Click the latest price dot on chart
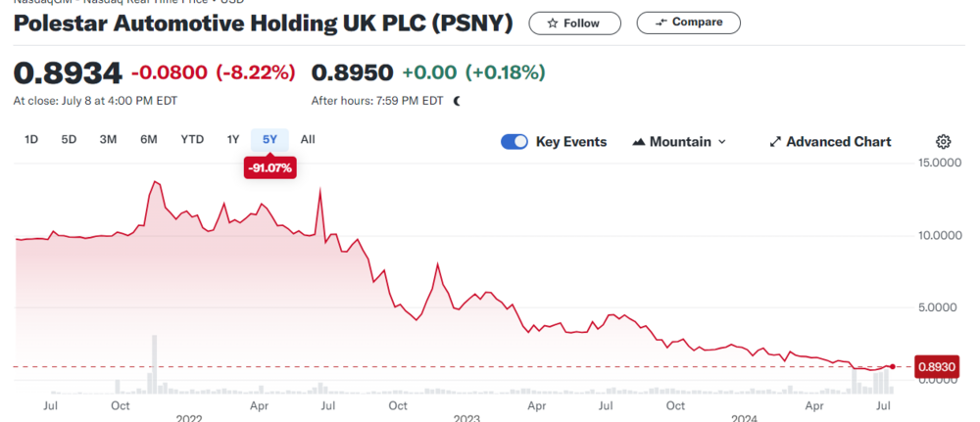The height and width of the screenshot is (422, 980). tap(892, 366)
